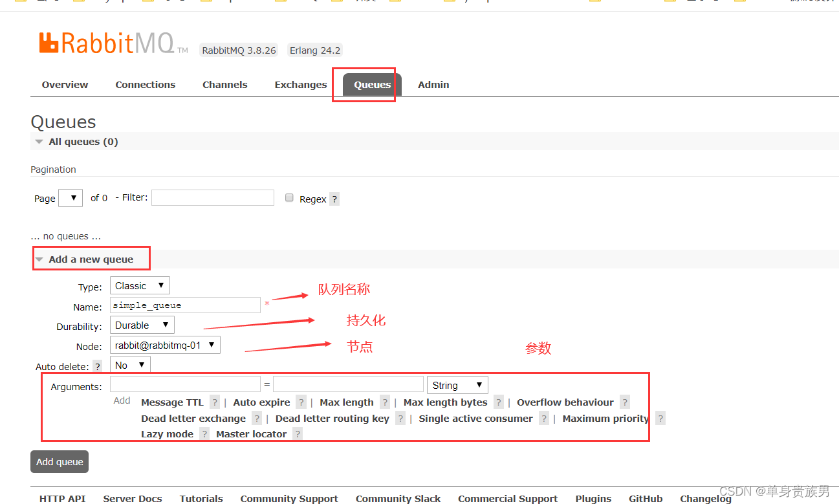
Task: Focus the queue Filter text field
Action: 213,197
